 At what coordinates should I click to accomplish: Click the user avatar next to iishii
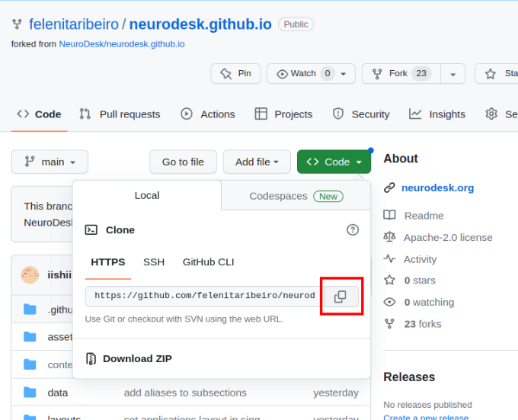30,275
